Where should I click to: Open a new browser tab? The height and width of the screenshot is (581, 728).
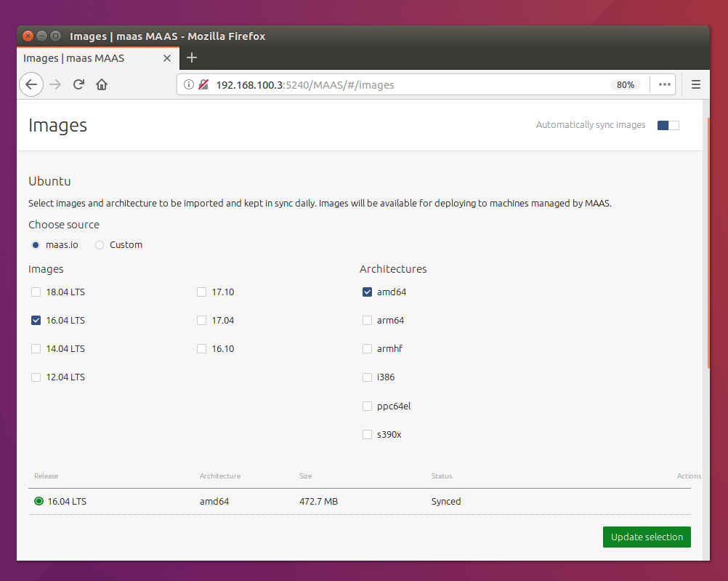(192, 57)
